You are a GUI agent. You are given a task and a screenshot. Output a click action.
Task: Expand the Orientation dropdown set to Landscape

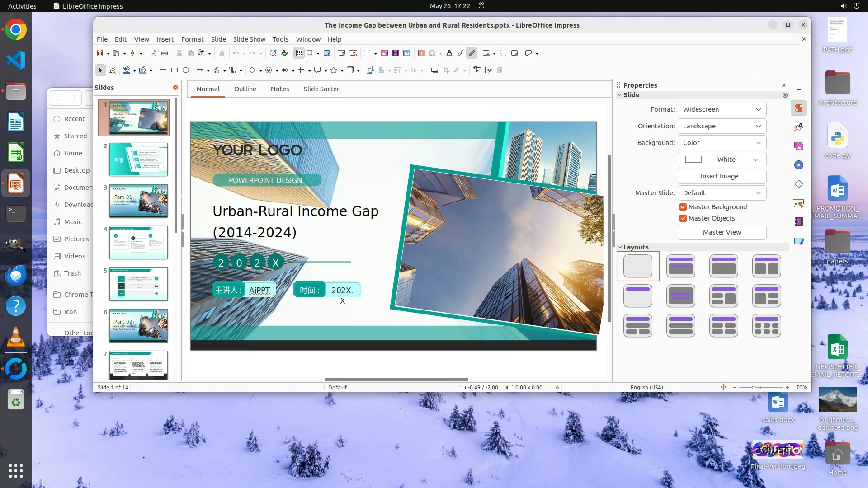pos(722,126)
